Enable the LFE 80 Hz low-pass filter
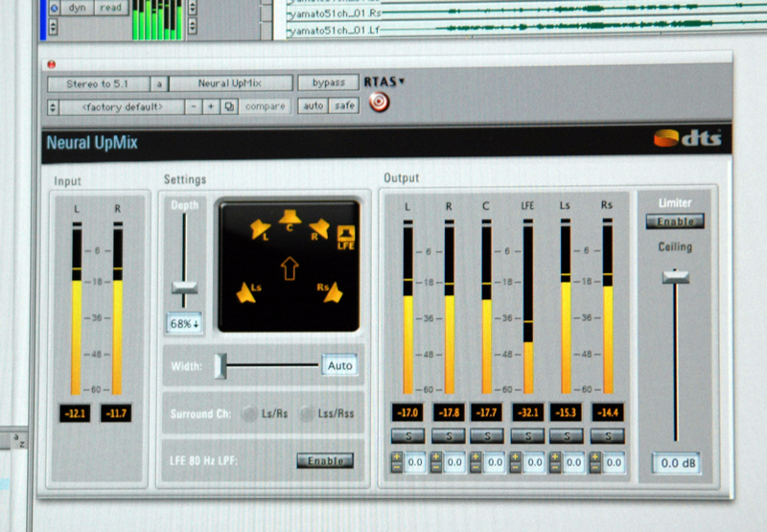Screen dimensions: 767x532 coord(324,461)
